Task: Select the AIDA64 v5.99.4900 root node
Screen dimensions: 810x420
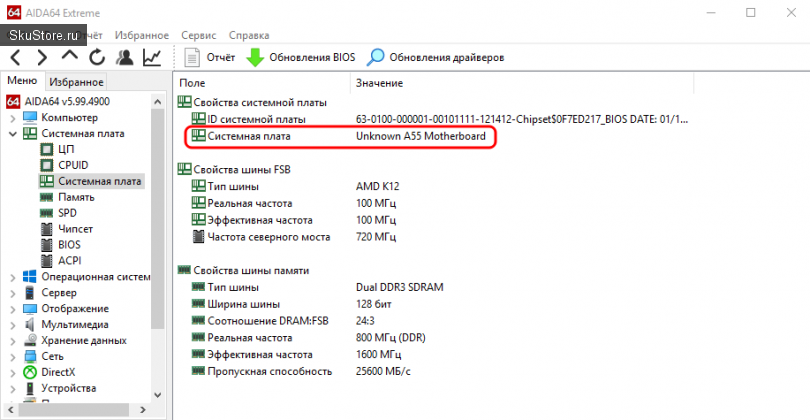Action: [58, 101]
